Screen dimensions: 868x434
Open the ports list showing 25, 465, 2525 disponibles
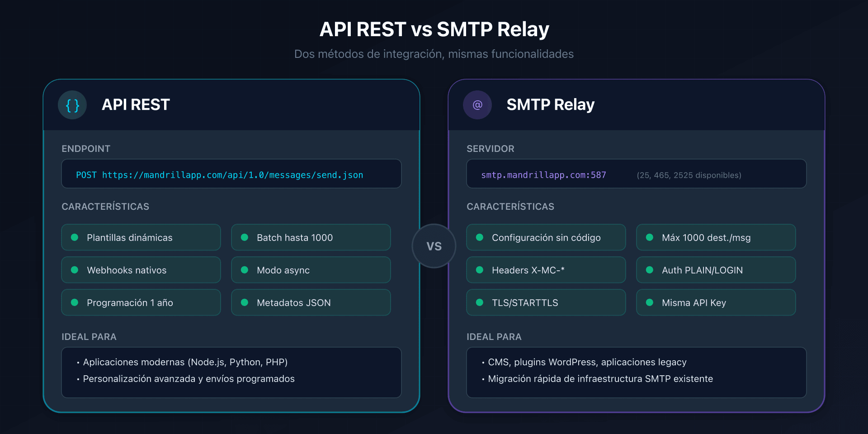coord(689,175)
